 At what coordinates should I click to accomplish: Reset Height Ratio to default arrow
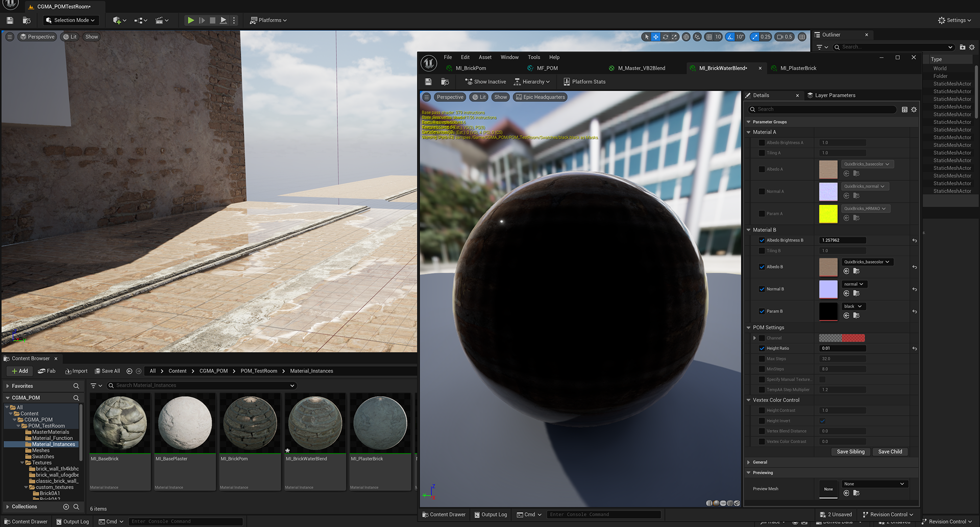[x=915, y=349]
